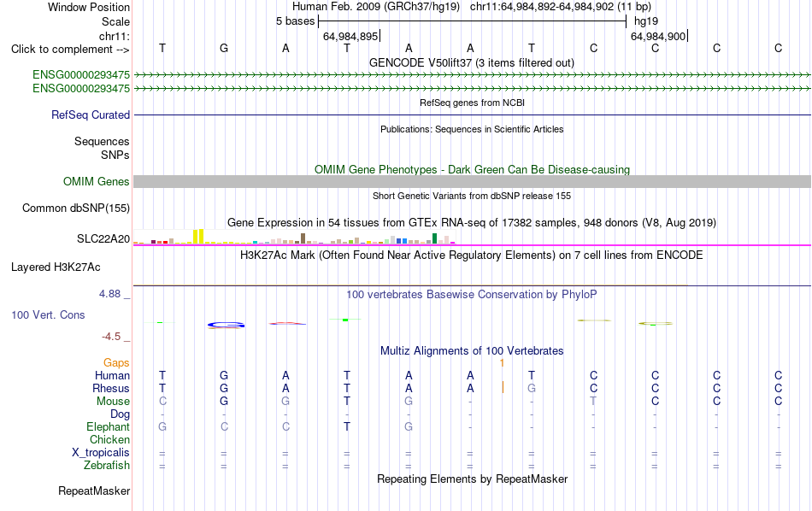Viewport: 812px width, 511px height.
Task: Open the 'RefSeq genes from NCBI' title
Action: 472,103
